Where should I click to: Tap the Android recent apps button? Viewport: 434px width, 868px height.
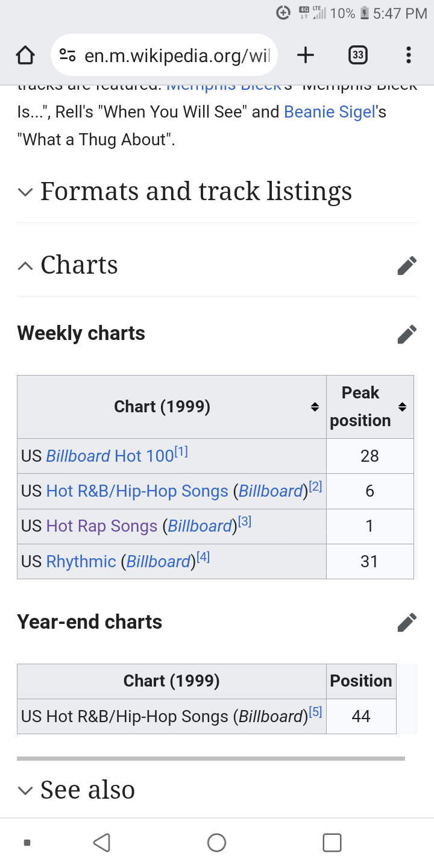click(332, 842)
